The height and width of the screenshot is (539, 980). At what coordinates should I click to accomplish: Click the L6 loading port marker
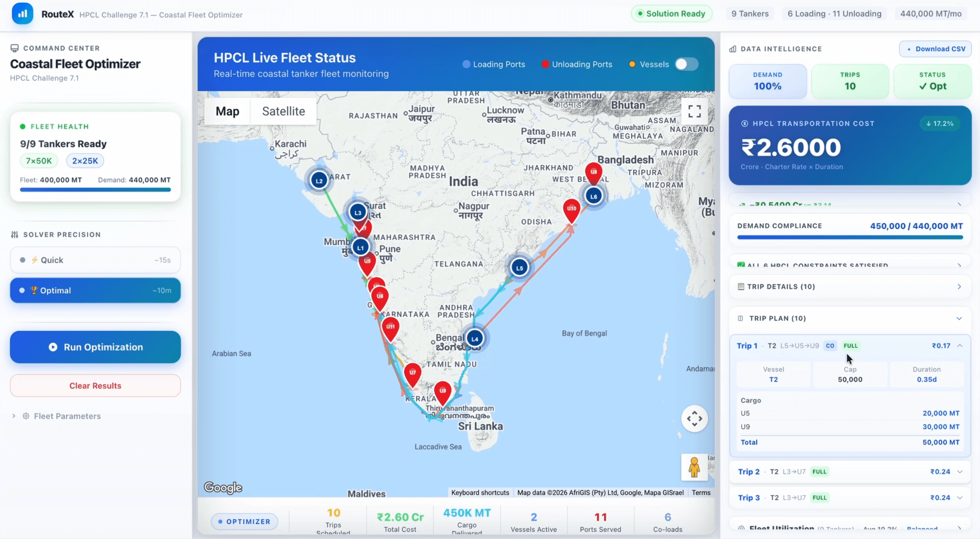593,196
